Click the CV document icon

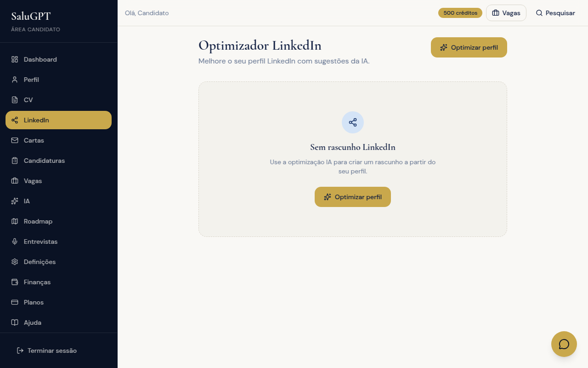[x=15, y=100]
